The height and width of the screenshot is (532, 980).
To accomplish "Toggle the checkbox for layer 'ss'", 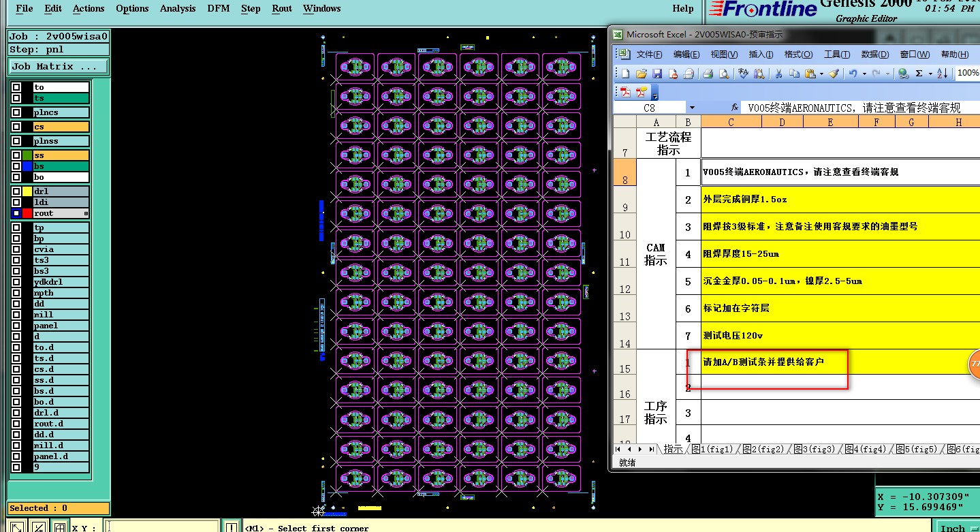I will (16, 155).
